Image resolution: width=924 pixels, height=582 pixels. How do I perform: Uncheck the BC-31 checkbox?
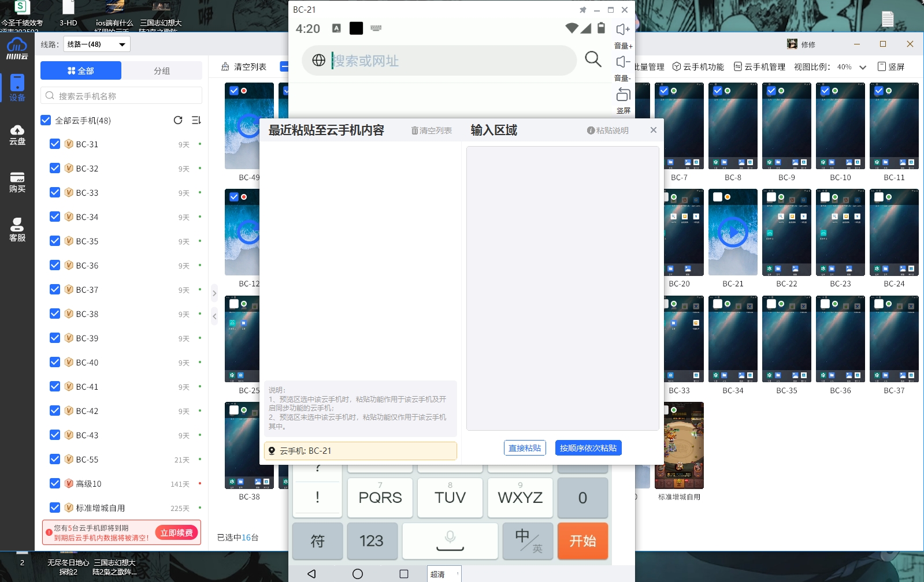tap(55, 144)
